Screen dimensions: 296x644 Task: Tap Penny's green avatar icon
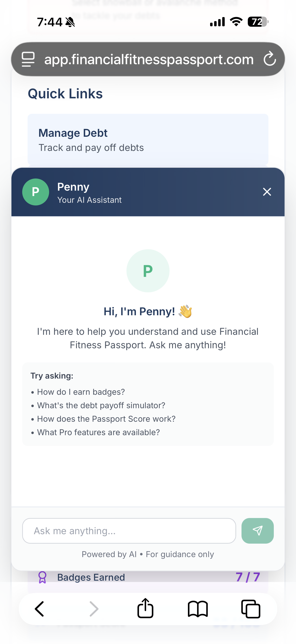tap(35, 192)
